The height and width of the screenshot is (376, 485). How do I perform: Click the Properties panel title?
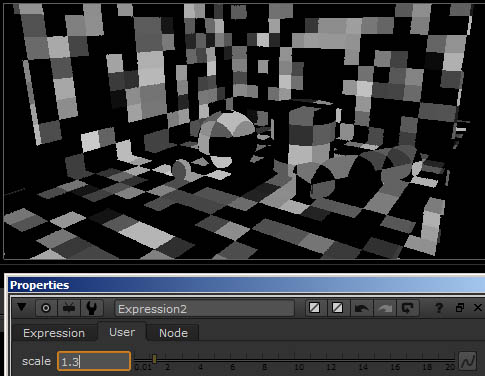click(x=40, y=285)
